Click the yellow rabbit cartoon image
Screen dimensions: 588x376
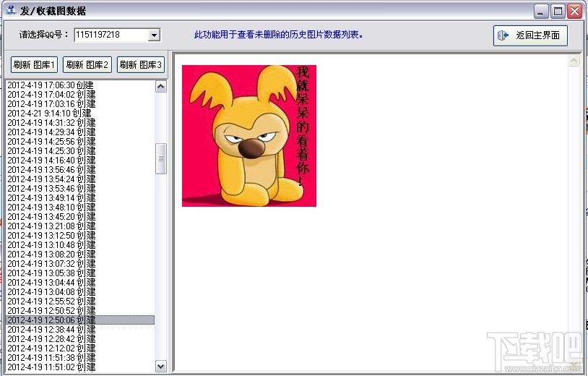(249, 136)
